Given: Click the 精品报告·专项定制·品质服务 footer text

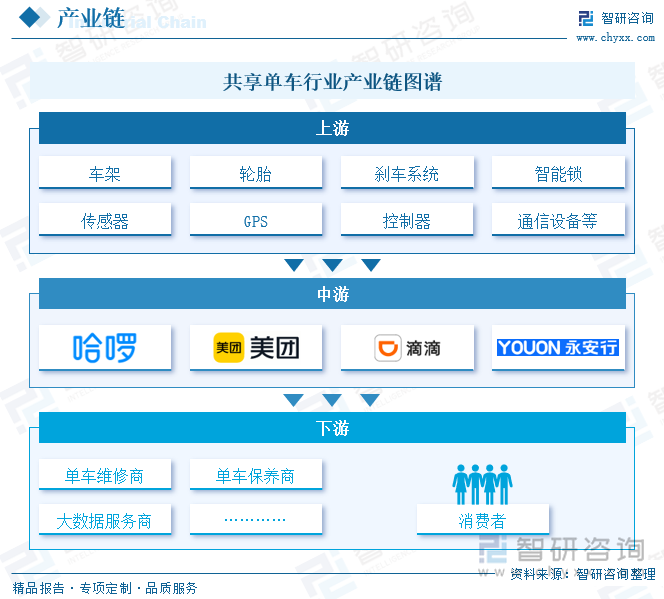Looking at the screenshot, I should coord(105,588).
